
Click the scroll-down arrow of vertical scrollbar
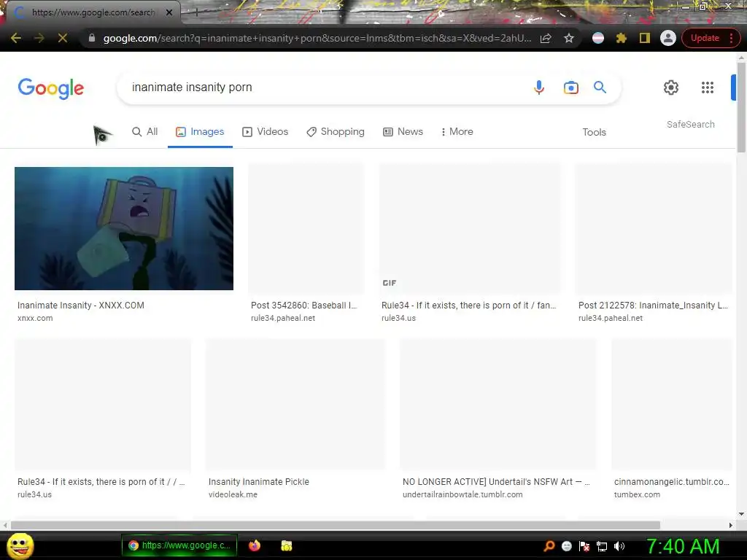pyautogui.click(x=741, y=514)
